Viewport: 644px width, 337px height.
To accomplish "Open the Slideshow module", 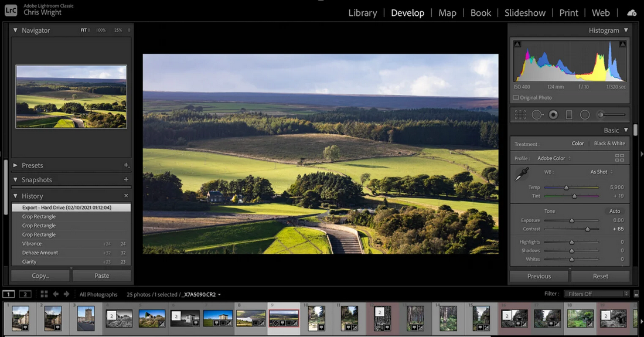I will 525,13.
